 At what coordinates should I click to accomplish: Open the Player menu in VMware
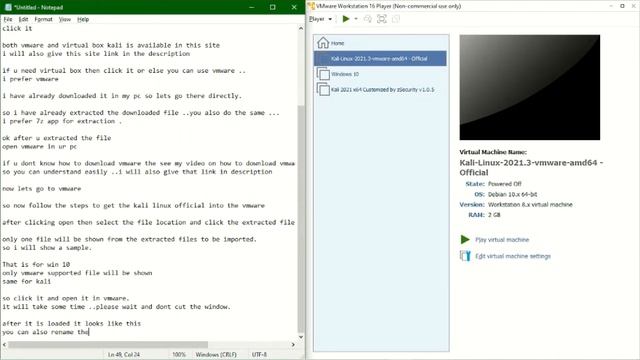pos(320,19)
